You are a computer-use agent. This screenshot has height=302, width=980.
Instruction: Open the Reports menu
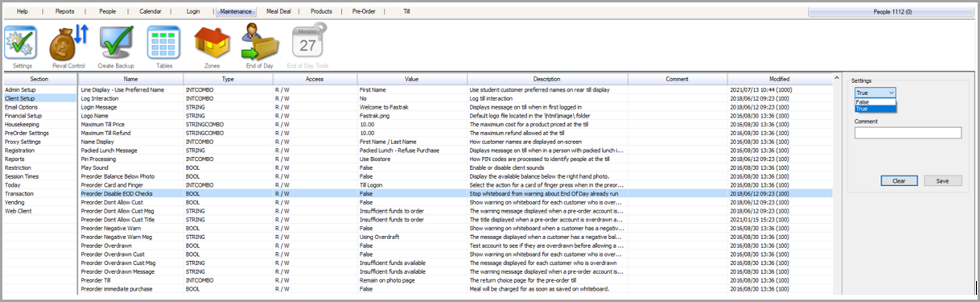64,12
